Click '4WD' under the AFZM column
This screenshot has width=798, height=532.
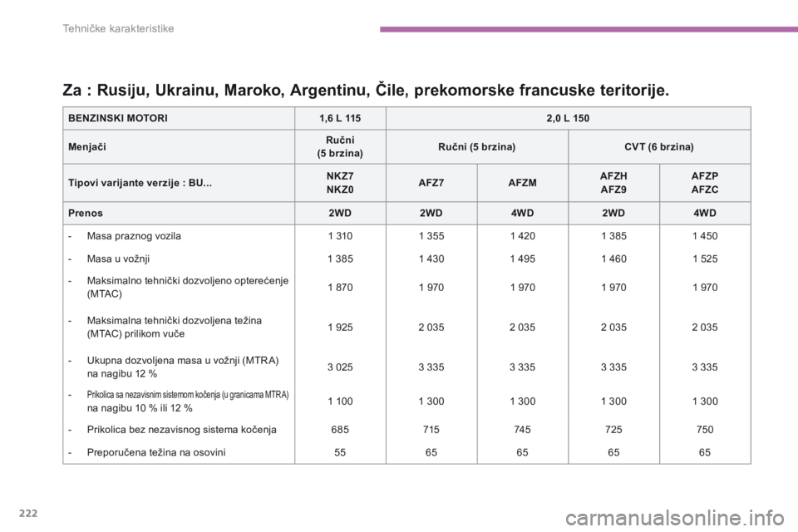(522, 213)
